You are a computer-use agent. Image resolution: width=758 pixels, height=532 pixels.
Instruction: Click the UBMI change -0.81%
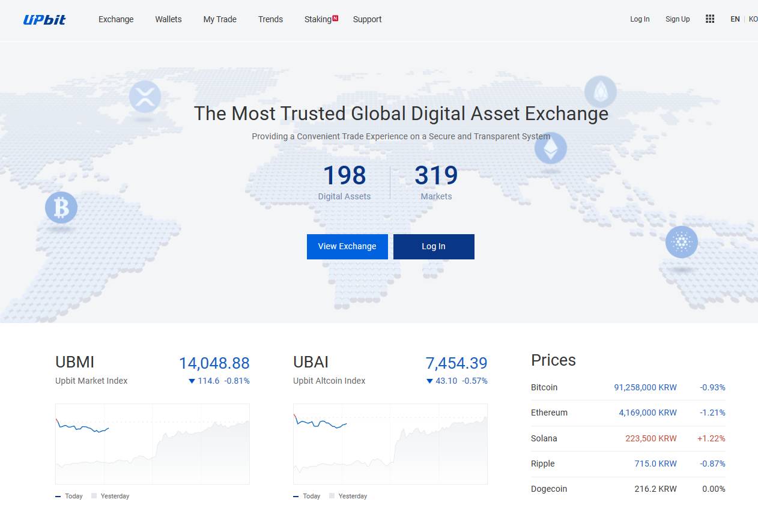click(237, 381)
